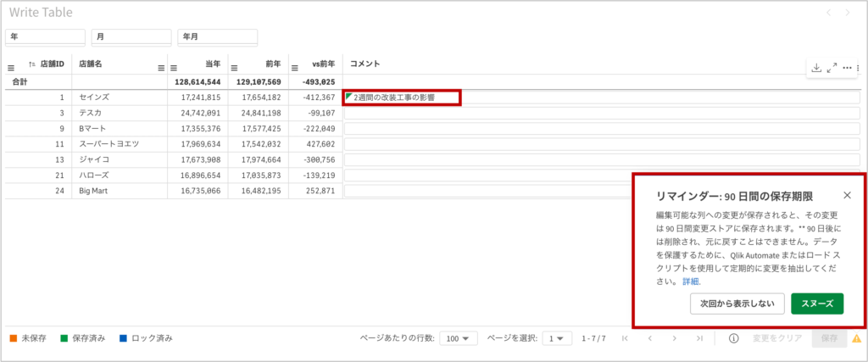Close the 90-day retention reminder popup

(847, 195)
